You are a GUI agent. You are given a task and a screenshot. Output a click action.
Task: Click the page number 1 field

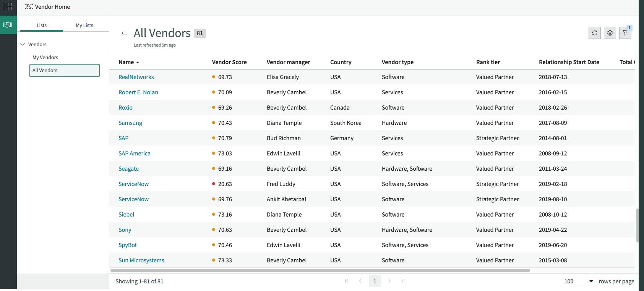pos(375,281)
